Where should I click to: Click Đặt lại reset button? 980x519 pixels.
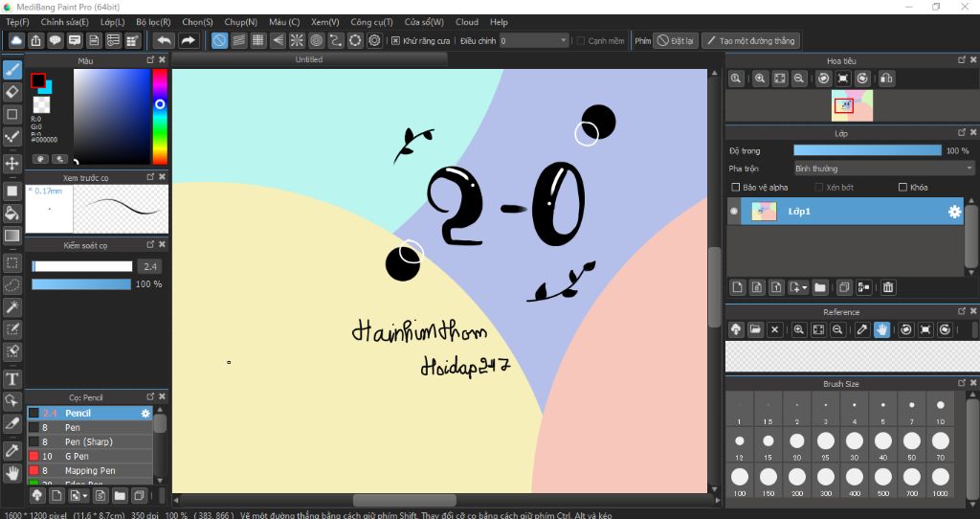[x=675, y=40]
